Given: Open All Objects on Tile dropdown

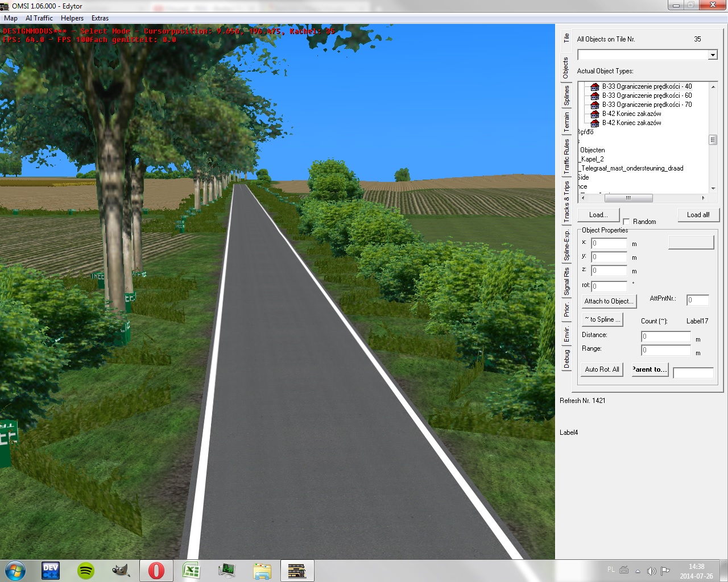Looking at the screenshot, I should click(x=713, y=55).
